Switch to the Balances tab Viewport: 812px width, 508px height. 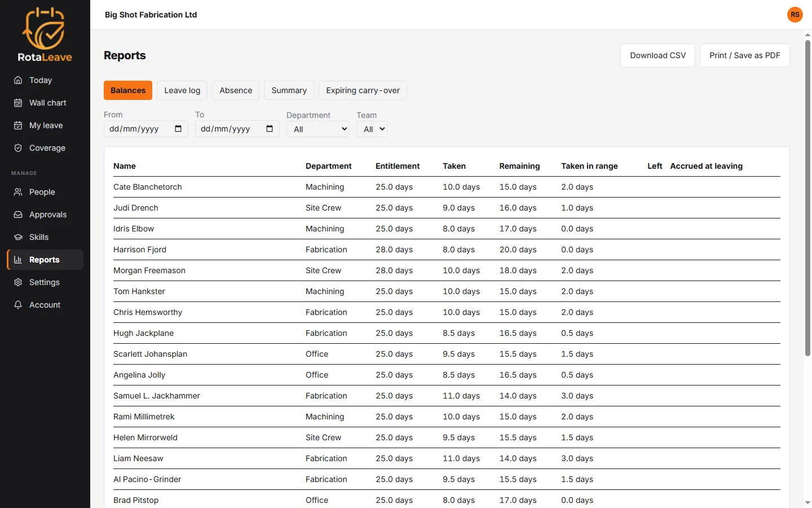(x=128, y=90)
